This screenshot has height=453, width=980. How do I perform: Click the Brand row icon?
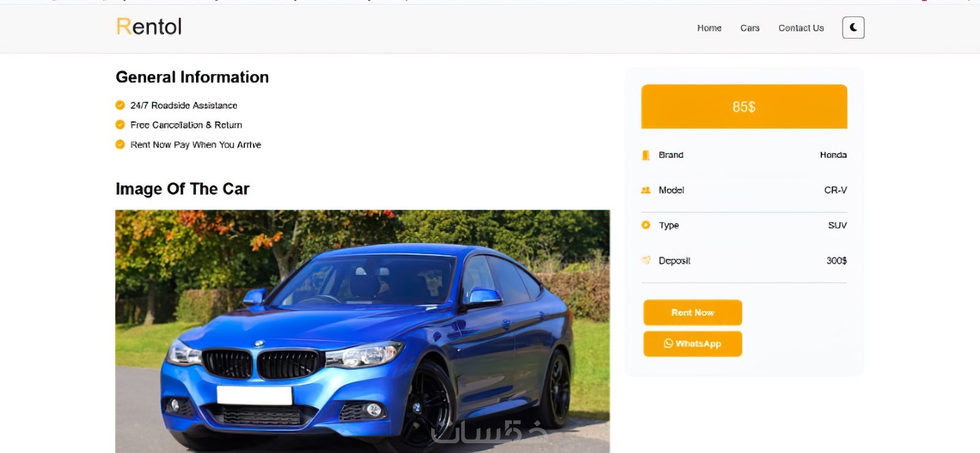pos(646,155)
